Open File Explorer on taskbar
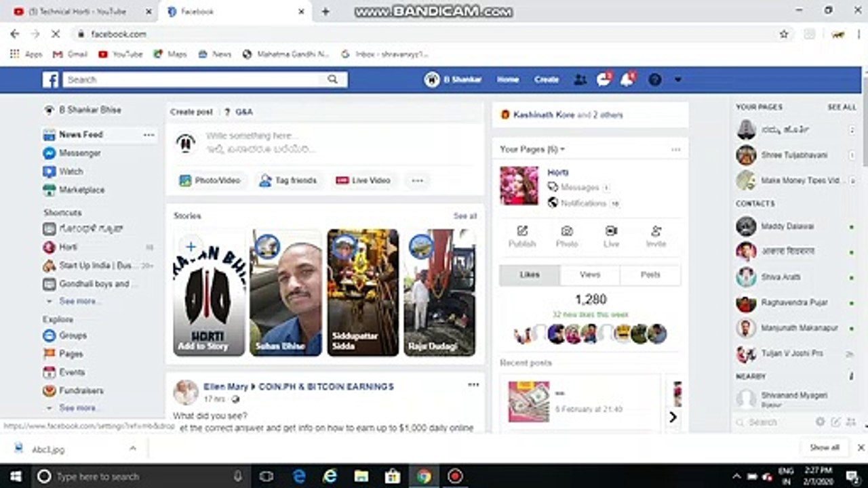The width and height of the screenshot is (868, 488). (361, 476)
